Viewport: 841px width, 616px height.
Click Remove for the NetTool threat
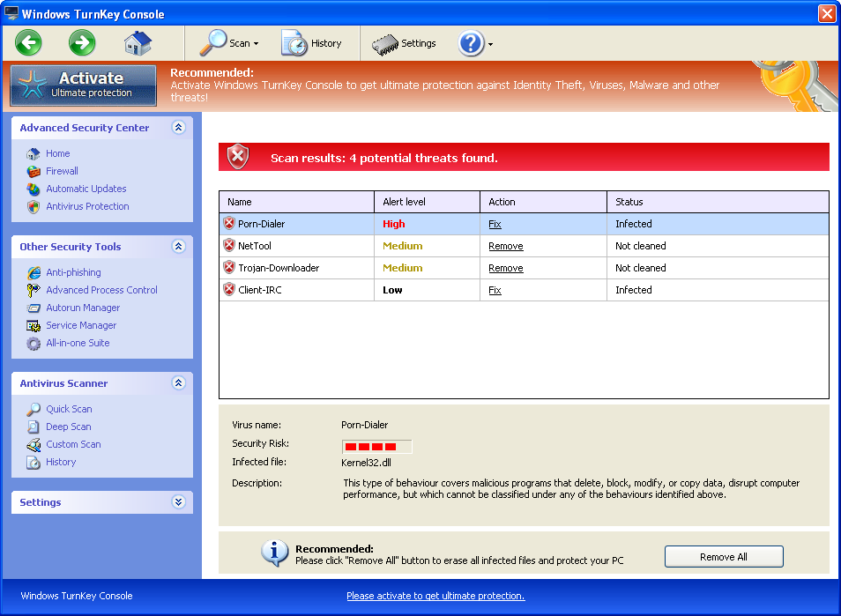tap(506, 246)
